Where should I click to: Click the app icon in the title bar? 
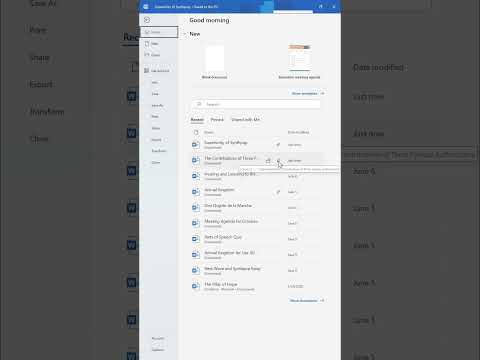tap(146, 6)
